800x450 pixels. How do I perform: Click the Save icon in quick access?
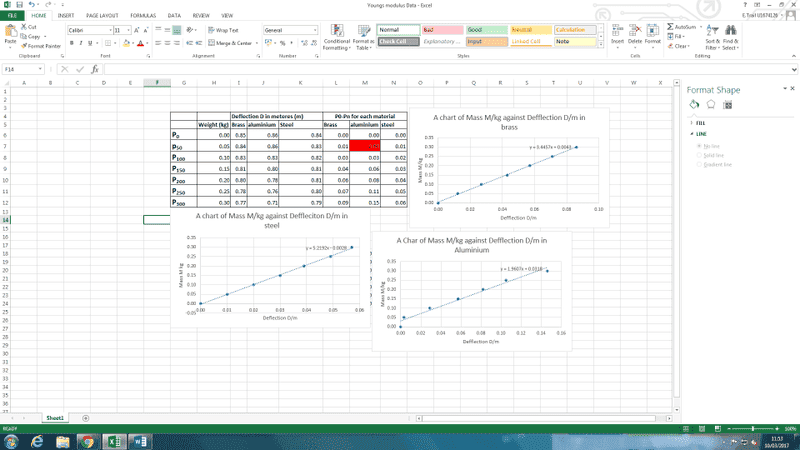19,5
